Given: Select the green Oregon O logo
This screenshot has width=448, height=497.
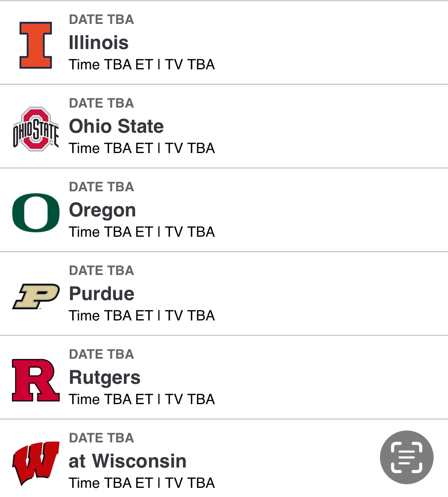Looking at the screenshot, I should [x=36, y=213].
